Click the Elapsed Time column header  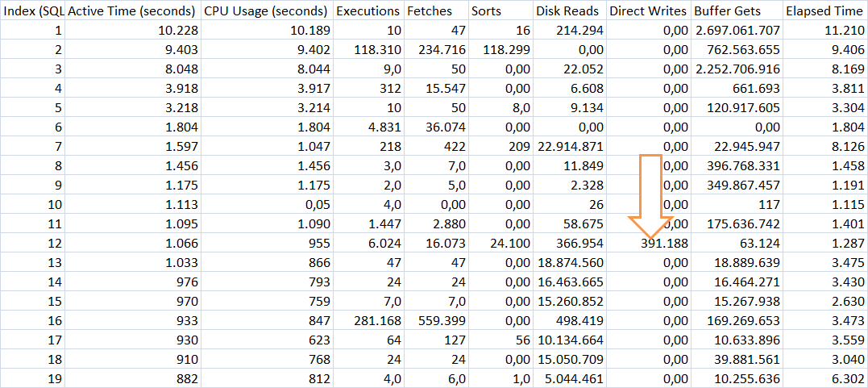tap(825, 11)
